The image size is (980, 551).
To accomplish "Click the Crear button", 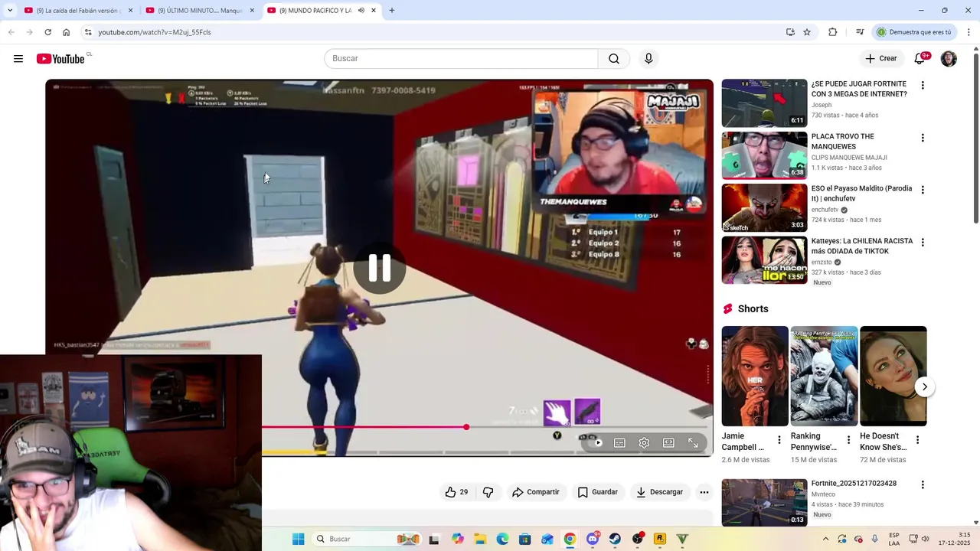I will tap(880, 59).
